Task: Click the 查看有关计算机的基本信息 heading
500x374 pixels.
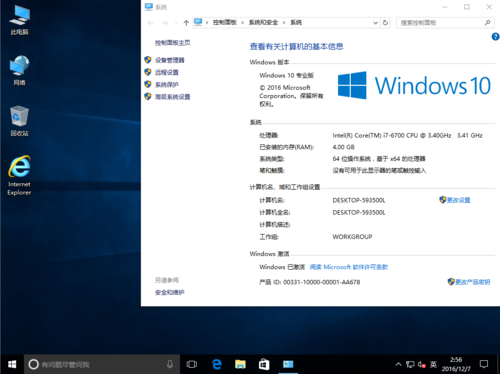Action: pyautogui.click(x=296, y=46)
